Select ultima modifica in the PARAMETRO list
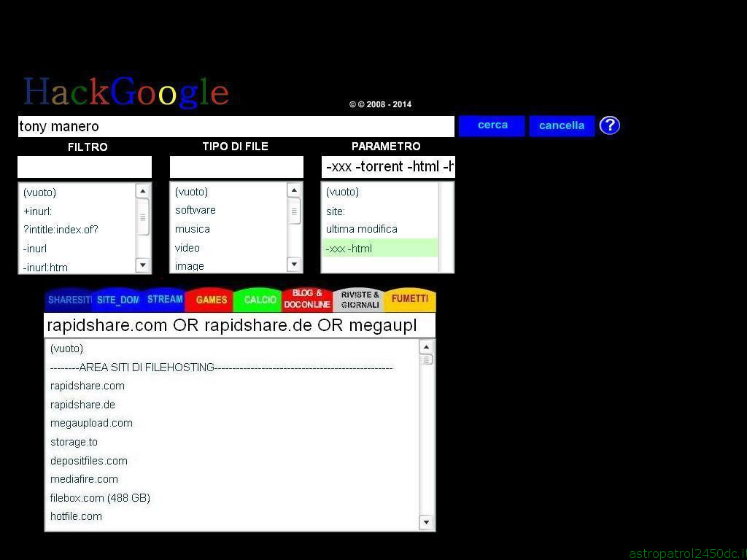 click(x=380, y=229)
